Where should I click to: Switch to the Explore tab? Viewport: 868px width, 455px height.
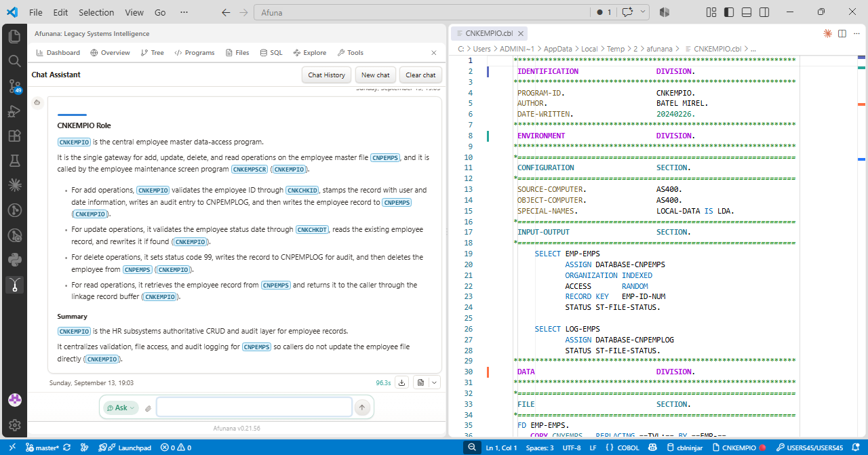310,53
